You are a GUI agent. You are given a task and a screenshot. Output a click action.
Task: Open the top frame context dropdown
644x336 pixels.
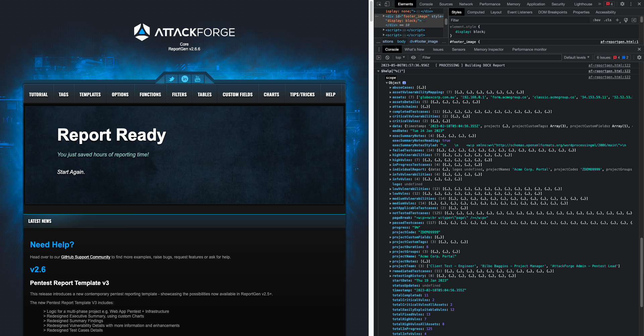[x=399, y=57]
